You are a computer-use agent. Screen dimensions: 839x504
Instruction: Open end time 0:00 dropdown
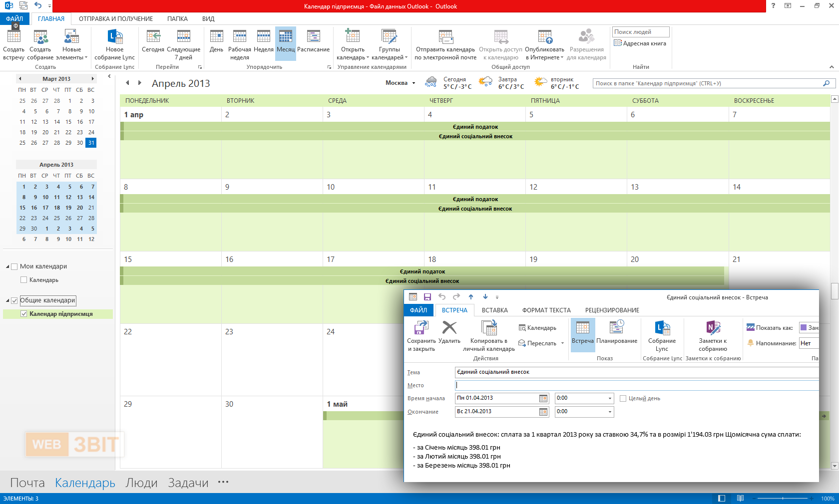click(610, 412)
